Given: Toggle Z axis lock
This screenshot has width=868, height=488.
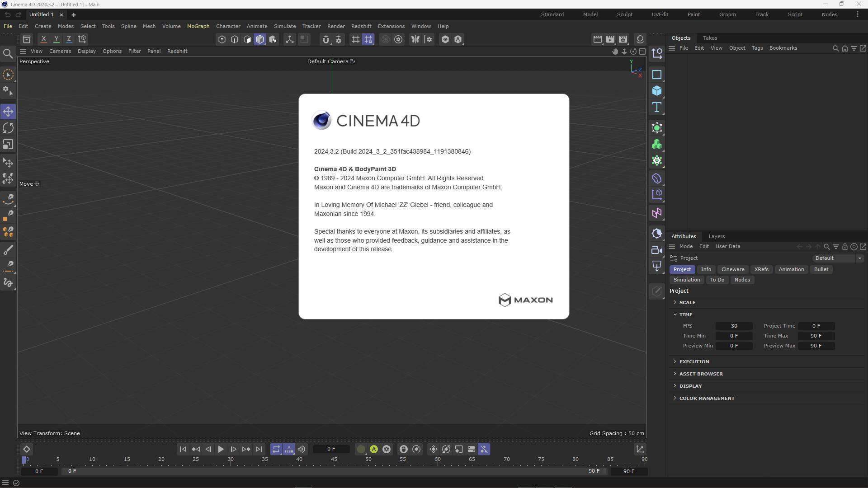Looking at the screenshot, I should point(69,39).
